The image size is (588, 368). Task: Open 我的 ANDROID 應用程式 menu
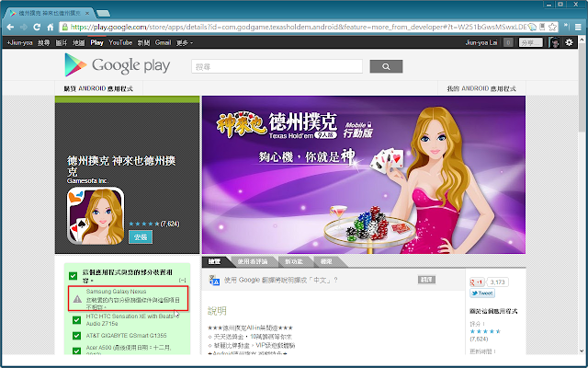481,88
